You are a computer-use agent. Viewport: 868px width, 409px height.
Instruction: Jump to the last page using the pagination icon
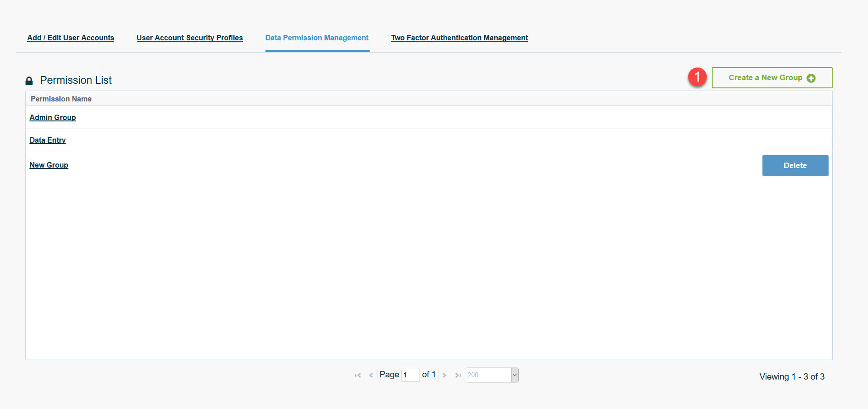(458, 375)
